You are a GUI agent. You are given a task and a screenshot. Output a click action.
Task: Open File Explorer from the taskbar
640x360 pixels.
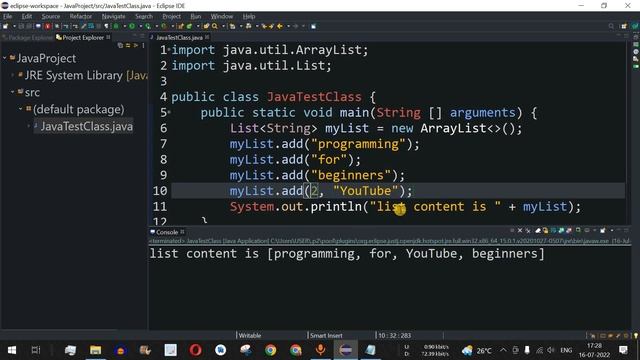click(x=96, y=350)
